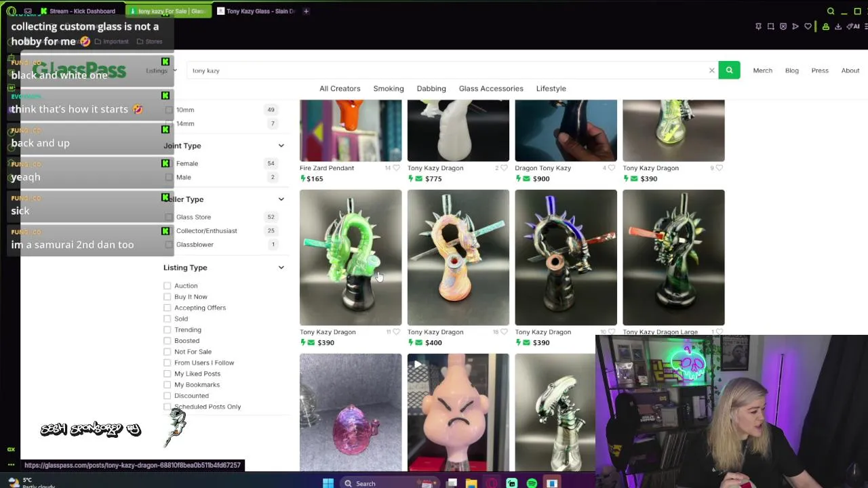Open the Listings dropdown beside search
This screenshot has width=868, height=488.
point(161,70)
